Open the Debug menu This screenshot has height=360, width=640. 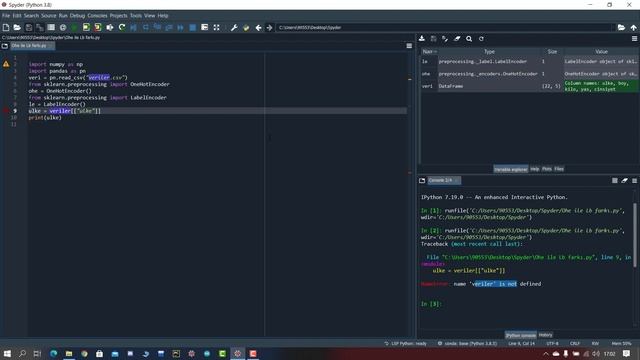pos(77,16)
